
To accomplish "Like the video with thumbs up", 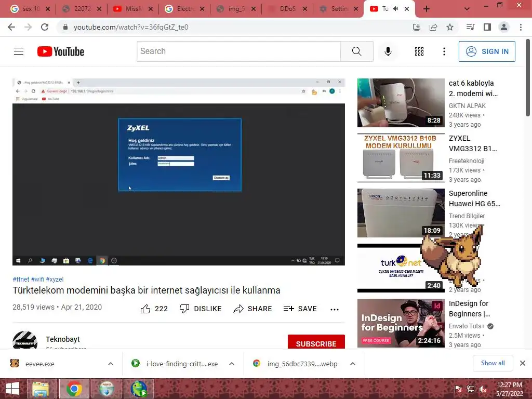I will 154,309.
